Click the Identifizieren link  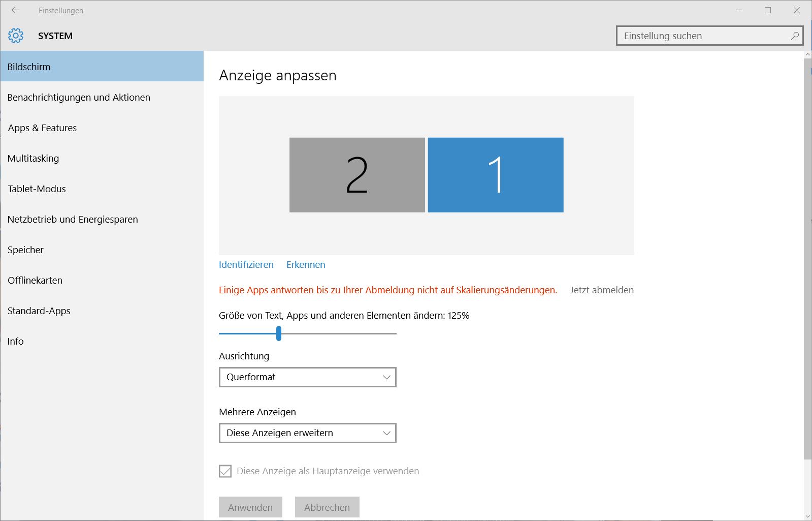[246, 264]
